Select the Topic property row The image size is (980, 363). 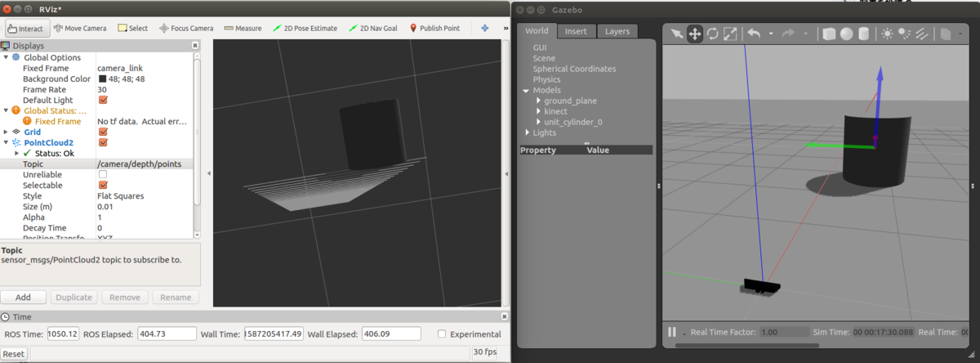(x=96, y=164)
